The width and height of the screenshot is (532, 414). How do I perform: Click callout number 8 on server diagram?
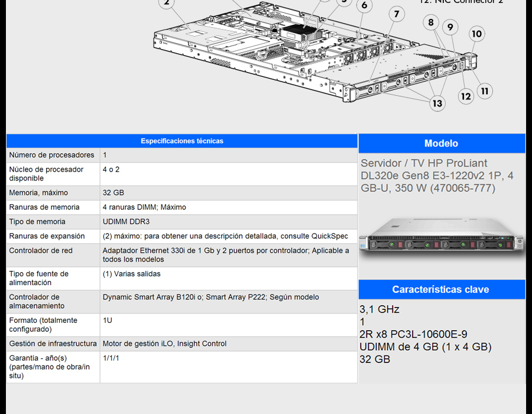pyautogui.click(x=431, y=22)
